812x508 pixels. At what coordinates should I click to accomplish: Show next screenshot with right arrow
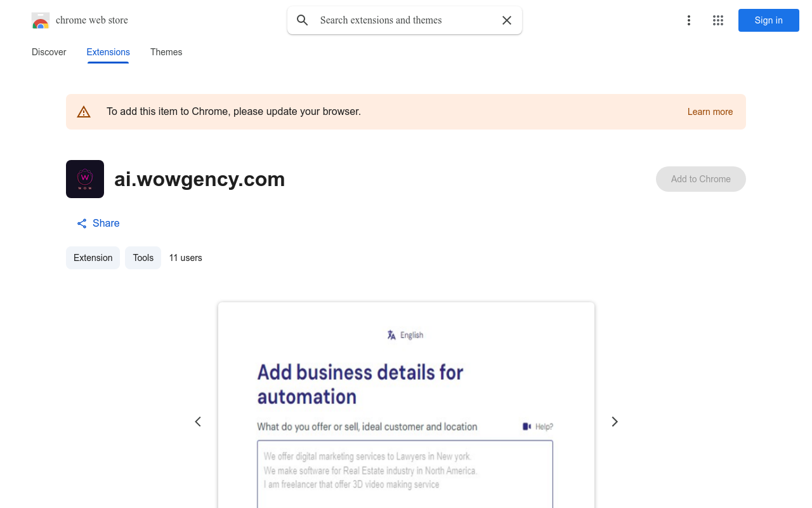point(614,422)
